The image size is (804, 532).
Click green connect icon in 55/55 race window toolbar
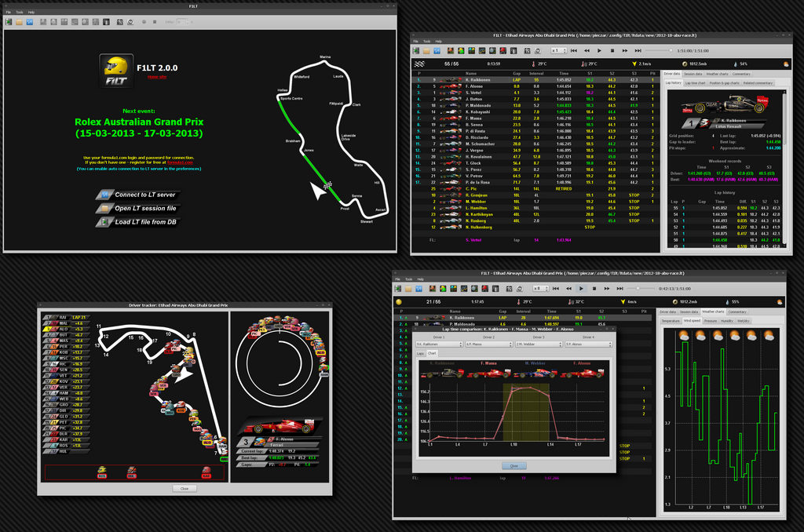[x=416, y=51]
